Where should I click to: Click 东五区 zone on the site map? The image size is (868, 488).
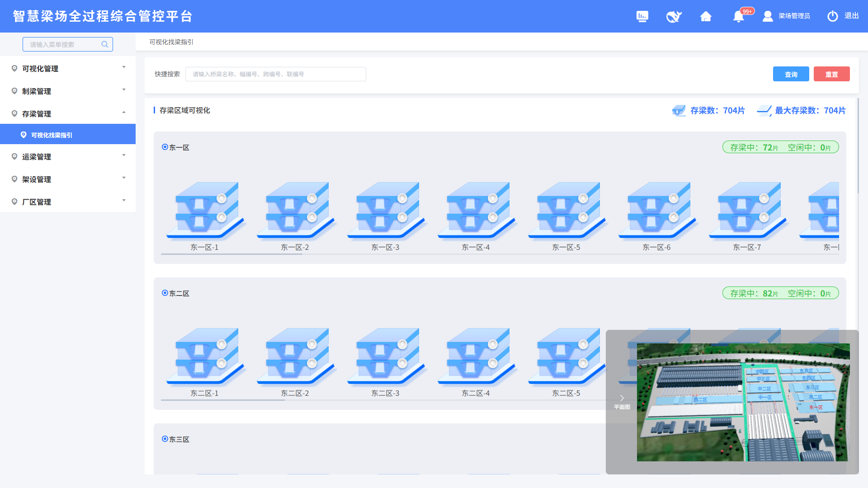pos(806,371)
